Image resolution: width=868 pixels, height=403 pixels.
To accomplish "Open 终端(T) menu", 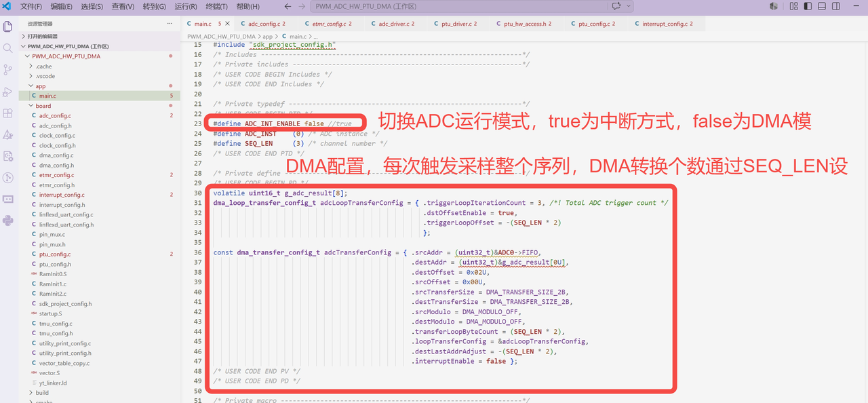I will 216,6.
